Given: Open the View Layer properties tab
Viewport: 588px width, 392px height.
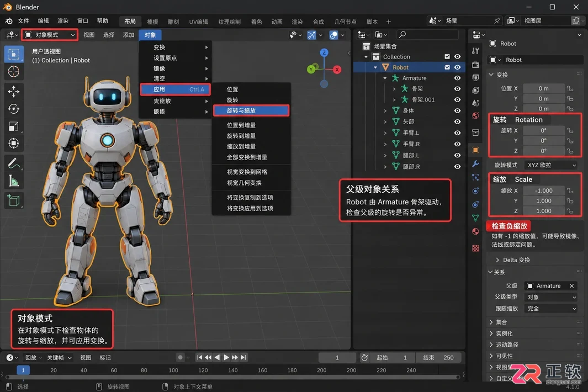Looking at the screenshot, I should (475, 90).
